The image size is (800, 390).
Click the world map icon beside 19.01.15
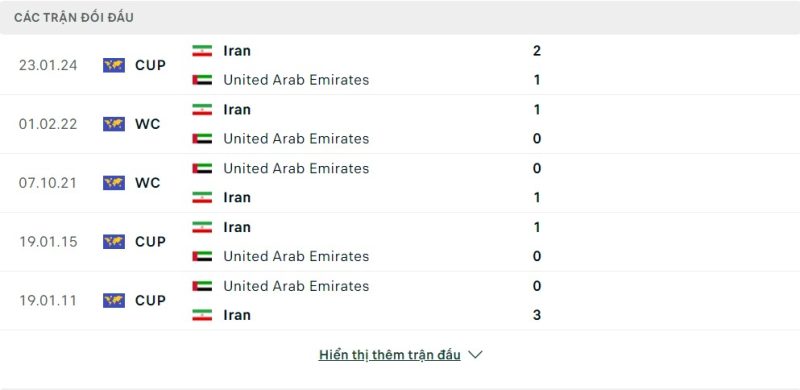114,241
